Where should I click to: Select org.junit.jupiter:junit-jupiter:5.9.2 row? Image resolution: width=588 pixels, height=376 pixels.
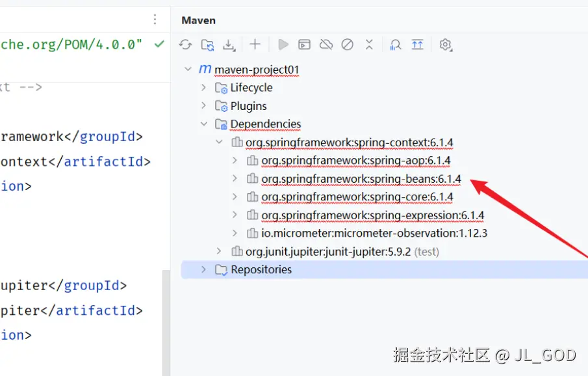[342, 252]
